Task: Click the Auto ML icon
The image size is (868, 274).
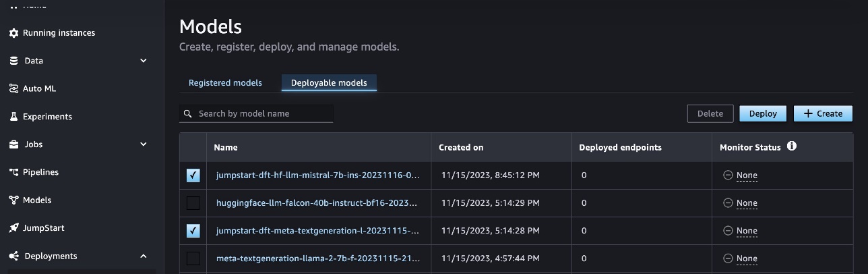Action: tap(13, 88)
